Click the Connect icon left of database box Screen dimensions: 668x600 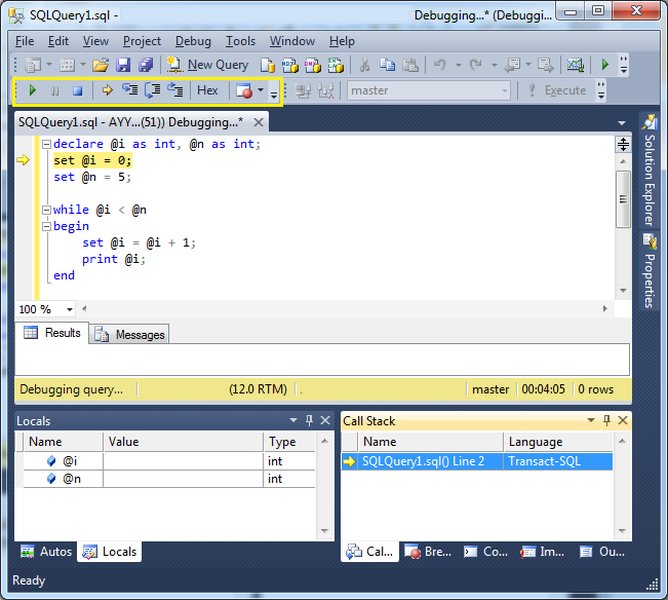coord(303,91)
